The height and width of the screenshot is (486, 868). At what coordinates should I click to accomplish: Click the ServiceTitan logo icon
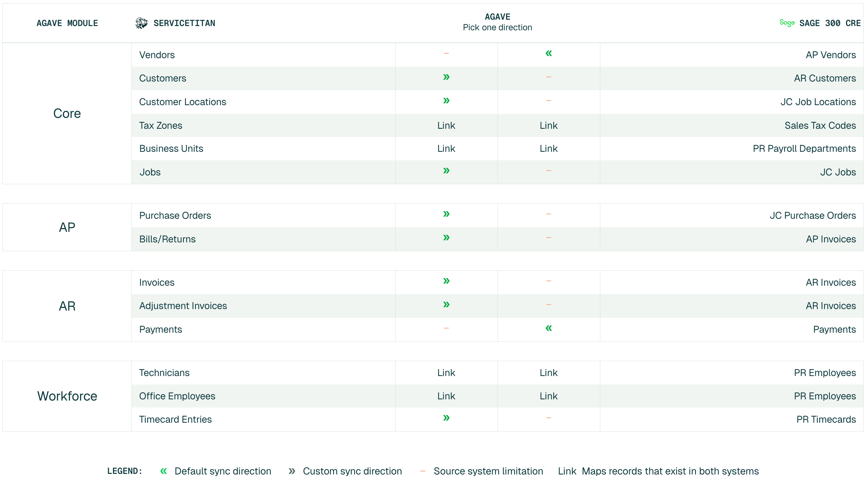(x=141, y=23)
